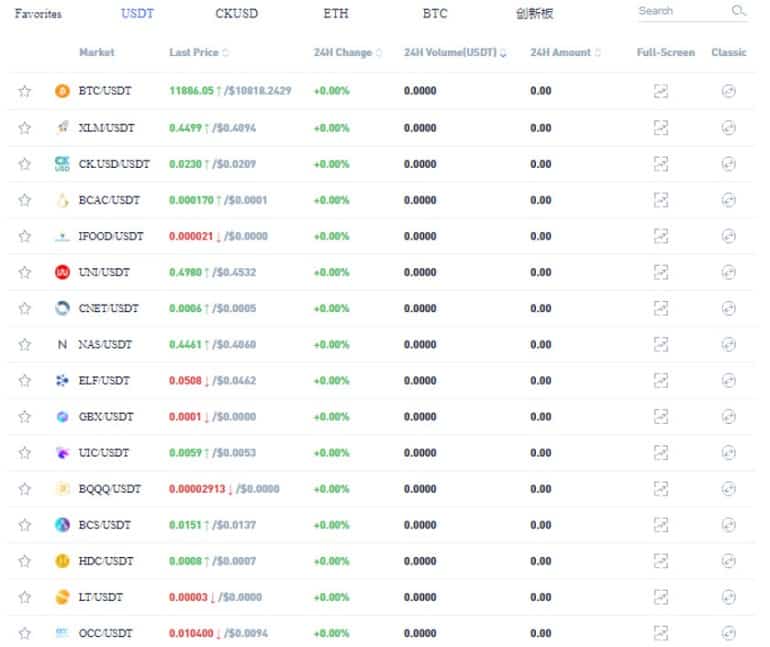Screen dimensions: 770x647
Task: Click OCC/USDT price 0.010400
Action: coord(191,633)
